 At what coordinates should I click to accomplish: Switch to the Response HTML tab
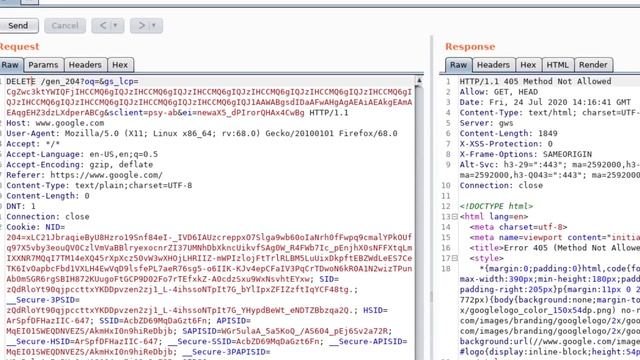pos(558,65)
